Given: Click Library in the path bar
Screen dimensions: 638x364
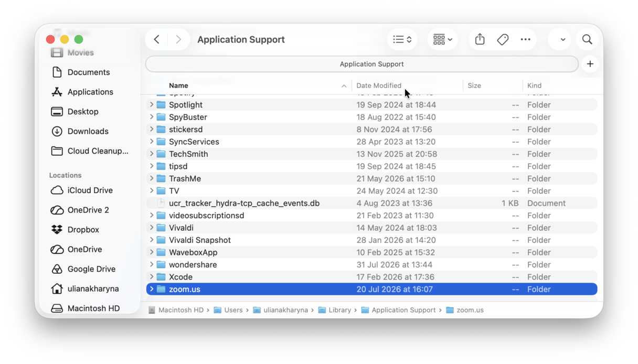Looking at the screenshot, I should [x=335, y=310].
